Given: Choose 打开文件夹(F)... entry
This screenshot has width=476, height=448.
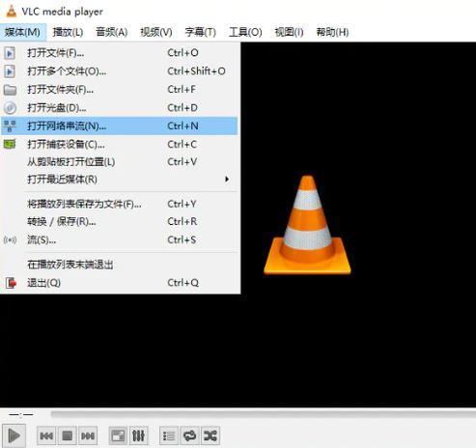Looking at the screenshot, I should pyautogui.click(x=119, y=90).
